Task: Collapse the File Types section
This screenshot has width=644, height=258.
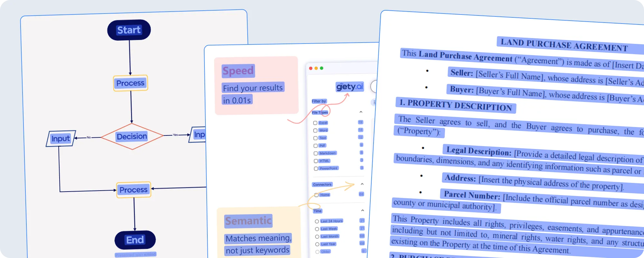Action: point(361,112)
